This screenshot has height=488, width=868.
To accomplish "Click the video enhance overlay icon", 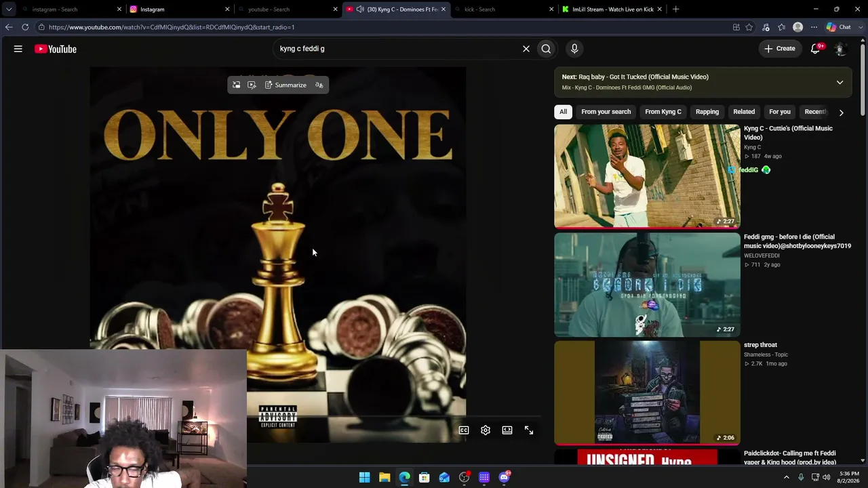I will tap(252, 85).
